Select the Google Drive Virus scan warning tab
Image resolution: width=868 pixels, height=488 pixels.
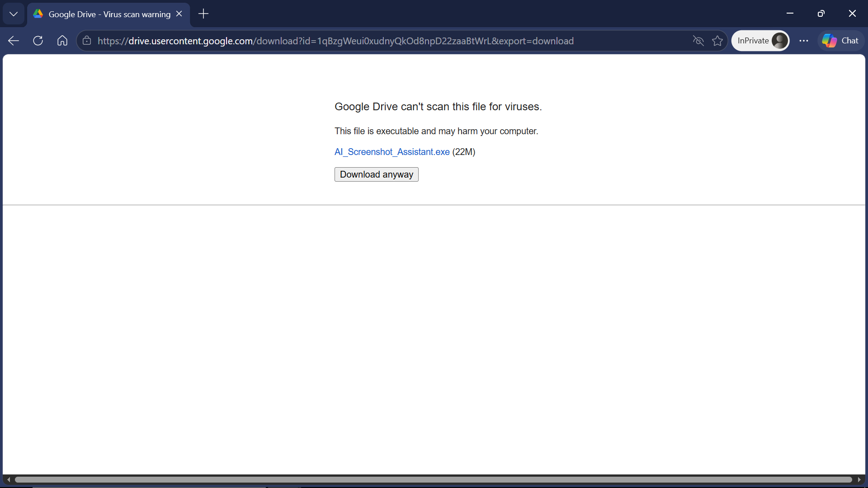(x=104, y=14)
